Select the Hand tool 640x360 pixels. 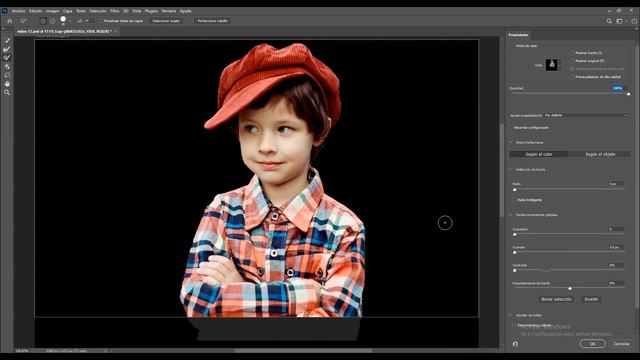click(x=7, y=84)
